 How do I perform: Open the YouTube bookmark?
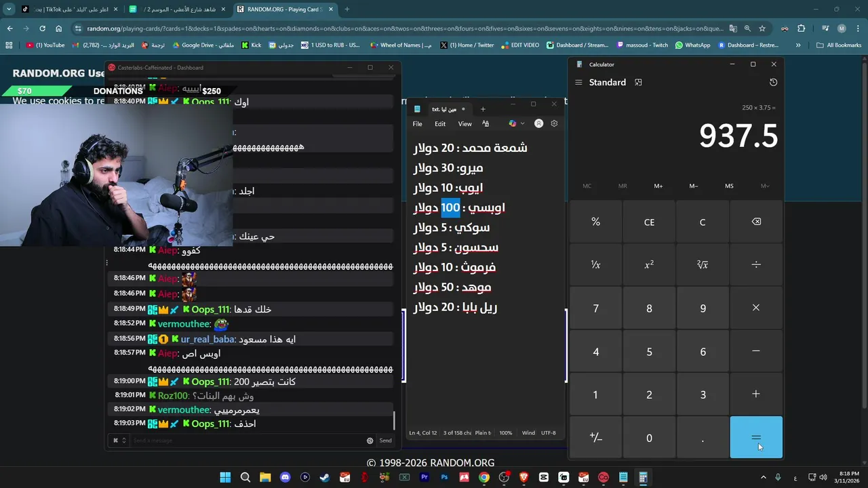tap(45, 45)
